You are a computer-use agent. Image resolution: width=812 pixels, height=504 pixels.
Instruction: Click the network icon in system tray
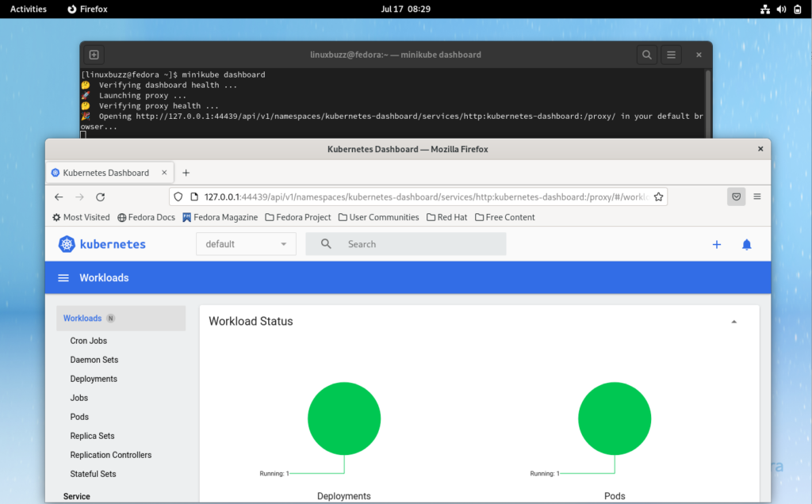pyautogui.click(x=765, y=9)
